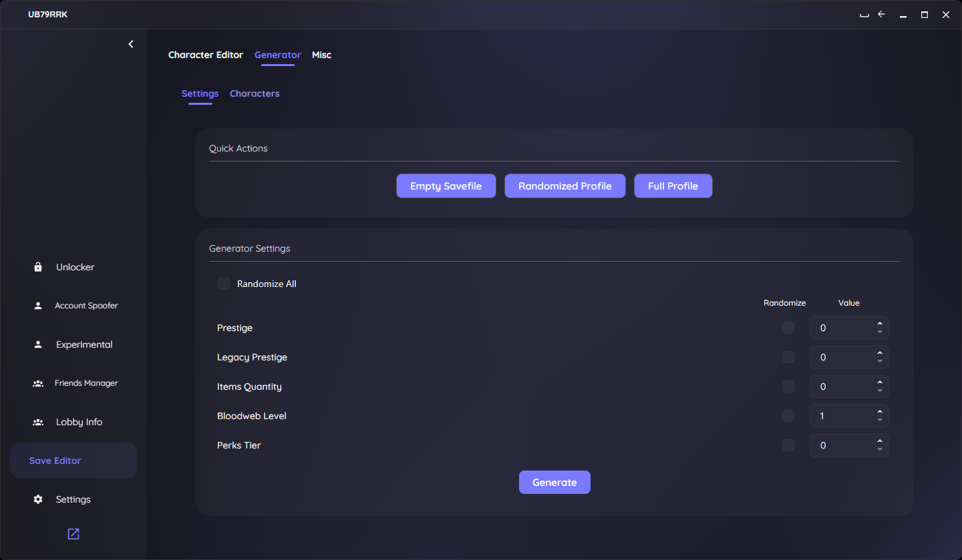Image resolution: width=962 pixels, height=560 pixels.
Task: Click the Generate button
Action: point(554,482)
